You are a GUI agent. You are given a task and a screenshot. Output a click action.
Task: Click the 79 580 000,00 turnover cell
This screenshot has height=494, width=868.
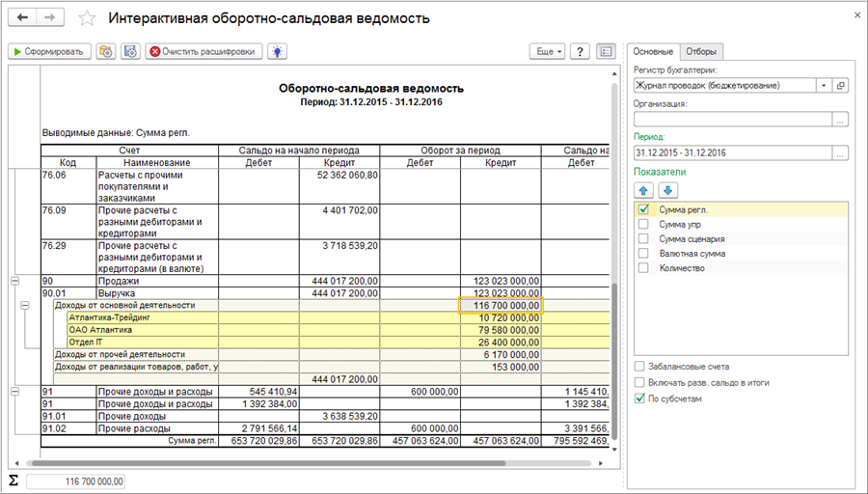point(501,330)
